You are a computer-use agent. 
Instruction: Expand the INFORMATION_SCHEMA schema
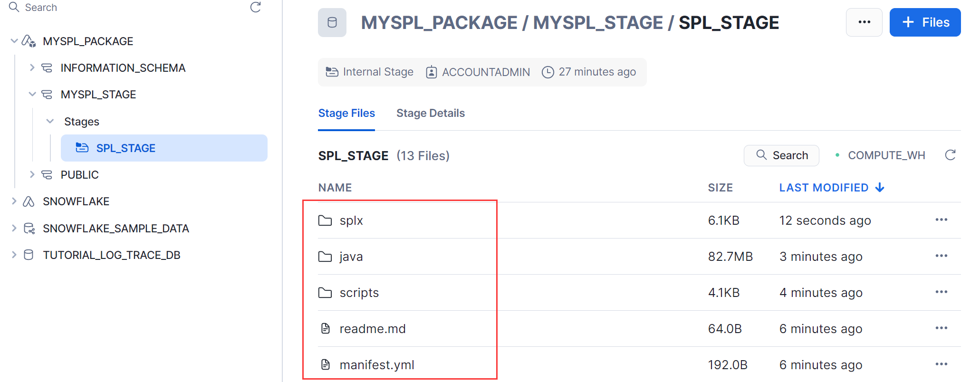point(32,68)
